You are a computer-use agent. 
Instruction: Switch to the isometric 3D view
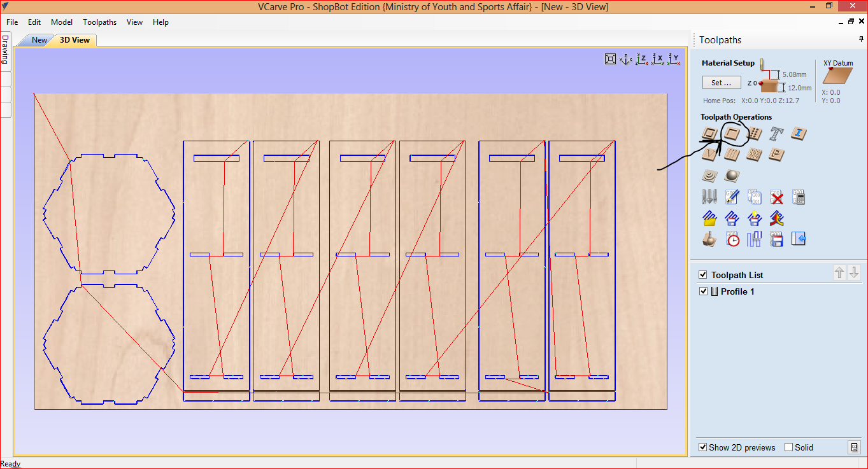pyautogui.click(x=626, y=59)
